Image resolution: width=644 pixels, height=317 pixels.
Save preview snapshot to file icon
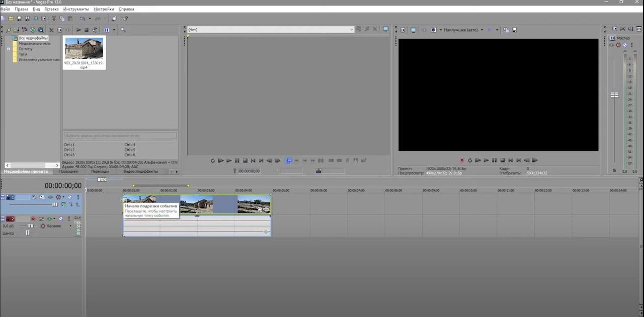point(514,30)
